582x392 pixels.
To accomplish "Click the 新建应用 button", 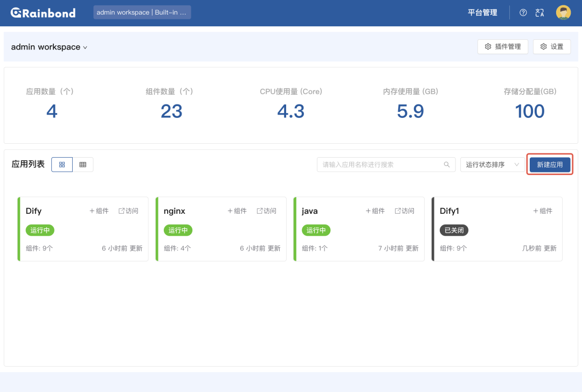I will (x=550, y=165).
